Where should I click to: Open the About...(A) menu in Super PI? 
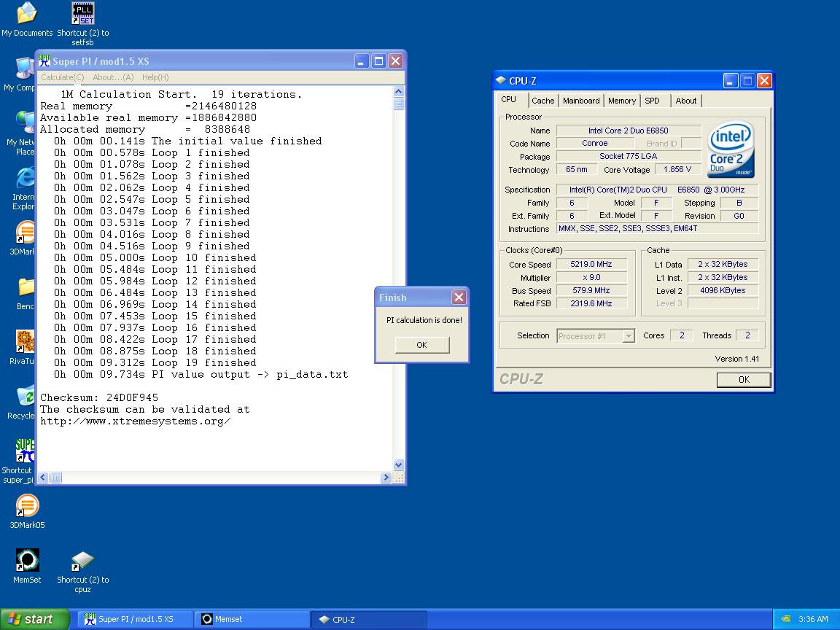(113, 77)
